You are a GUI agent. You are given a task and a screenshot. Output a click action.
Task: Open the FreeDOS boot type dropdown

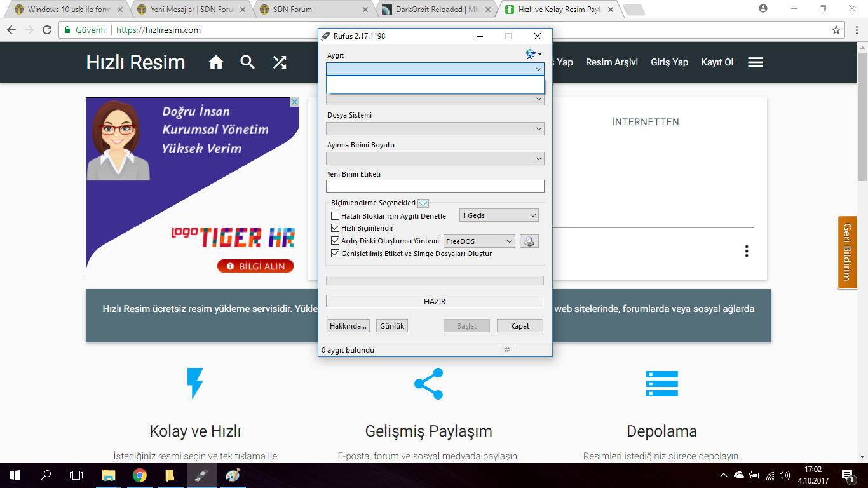tap(479, 241)
